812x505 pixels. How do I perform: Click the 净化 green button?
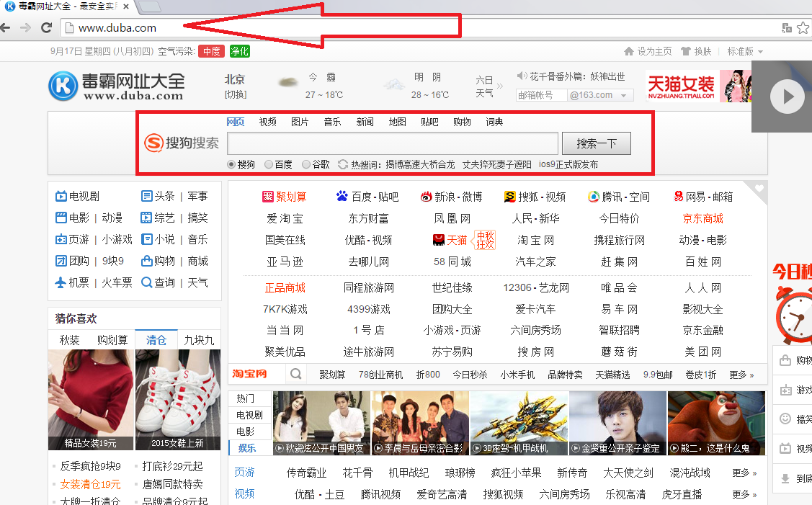[x=240, y=51]
